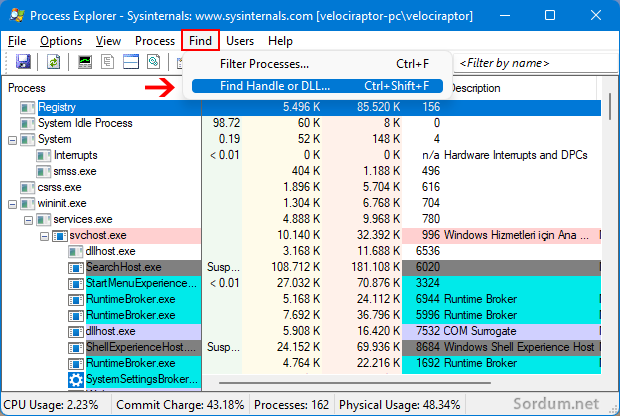Click the StartMenuExperience process icon
The height and width of the screenshot is (416, 620).
point(76,284)
